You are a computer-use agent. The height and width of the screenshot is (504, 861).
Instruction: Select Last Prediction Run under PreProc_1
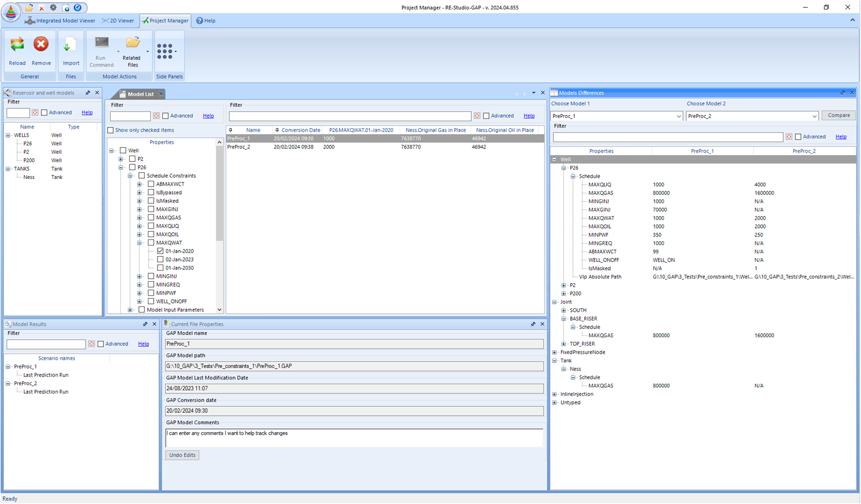[46, 375]
